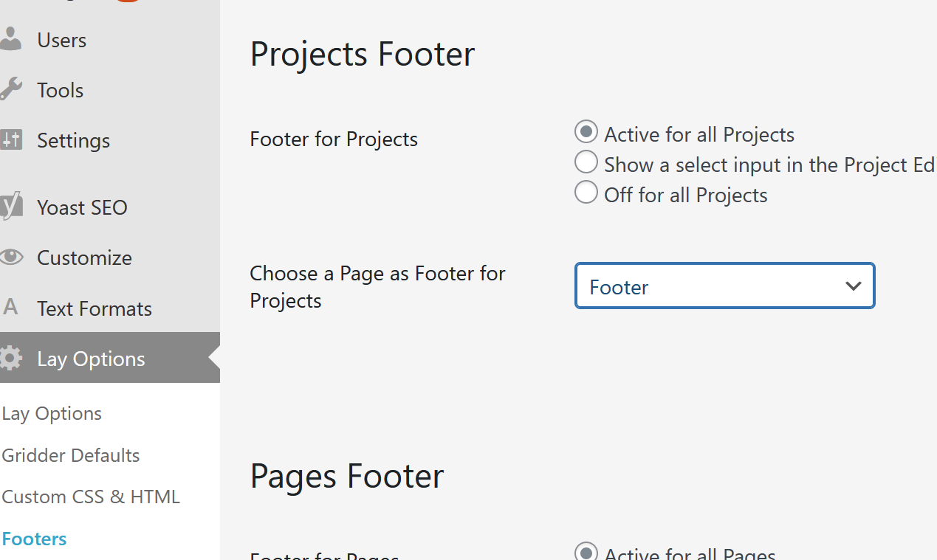This screenshot has width=937, height=560.
Task: Click the Lay Options submenu link
Action: [x=52, y=414]
